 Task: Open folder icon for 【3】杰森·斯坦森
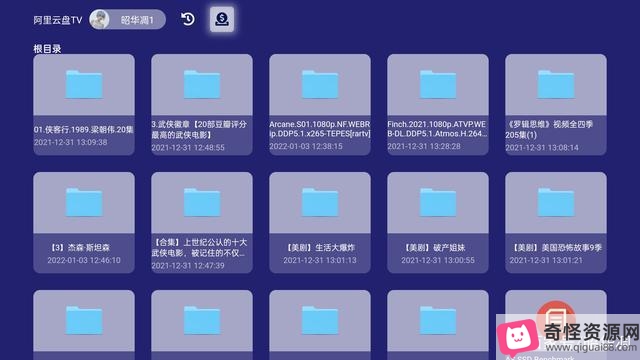(x=84, y=202)
